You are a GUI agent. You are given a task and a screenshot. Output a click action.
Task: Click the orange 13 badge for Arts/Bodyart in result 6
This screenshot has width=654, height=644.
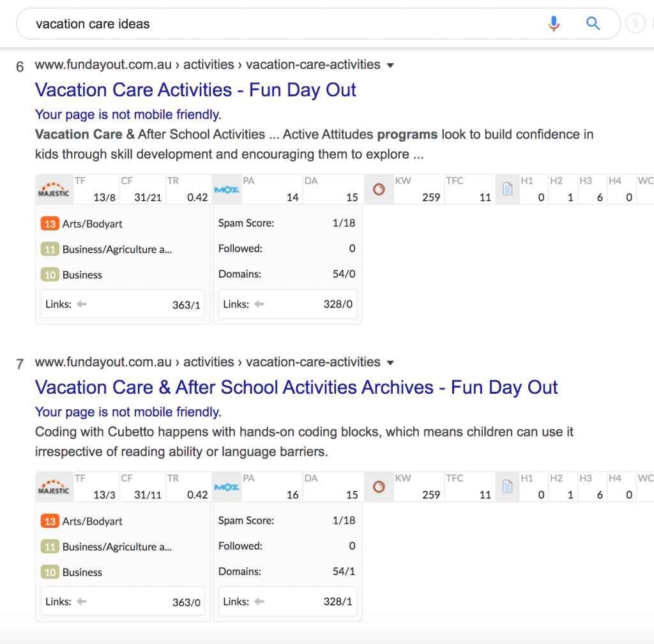(x=50, y=224)
